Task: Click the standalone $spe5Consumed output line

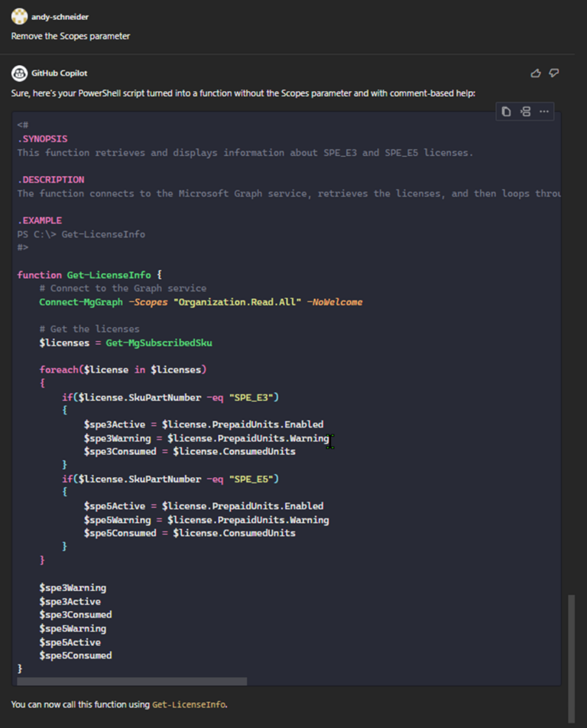Action: pos(76,655)
